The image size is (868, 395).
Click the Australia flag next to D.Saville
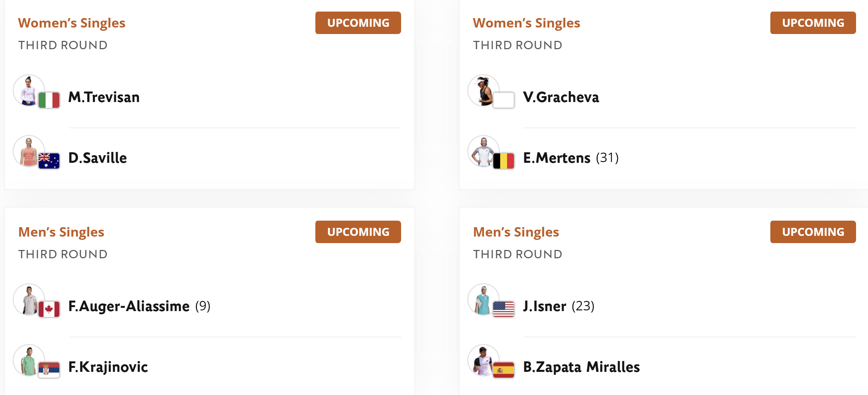tap(49, 161)
